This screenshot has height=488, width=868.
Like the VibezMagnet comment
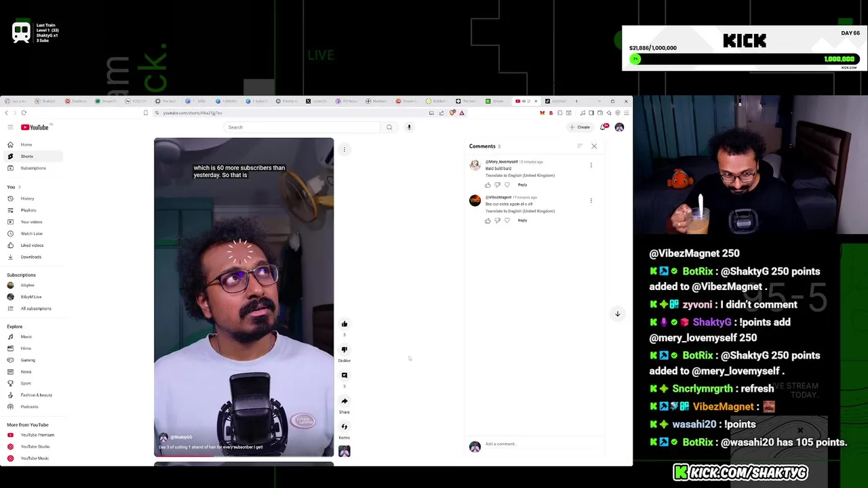(488, 220)
